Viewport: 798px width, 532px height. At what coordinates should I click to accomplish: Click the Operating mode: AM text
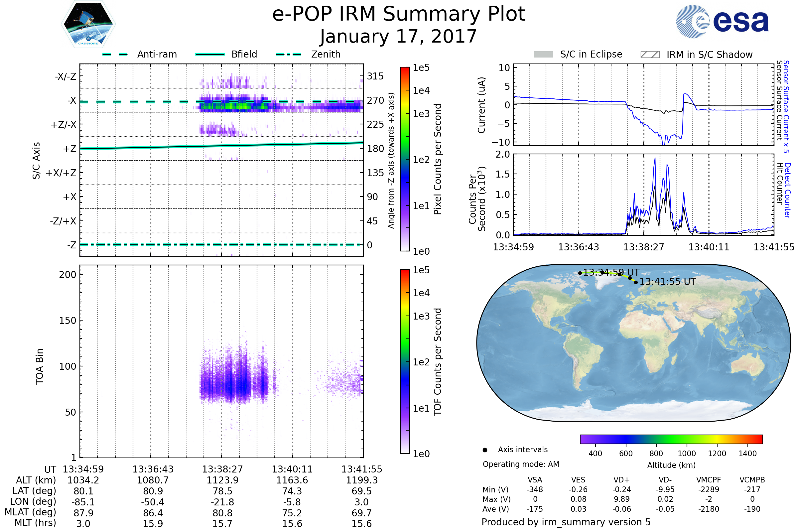pos(521,464)
